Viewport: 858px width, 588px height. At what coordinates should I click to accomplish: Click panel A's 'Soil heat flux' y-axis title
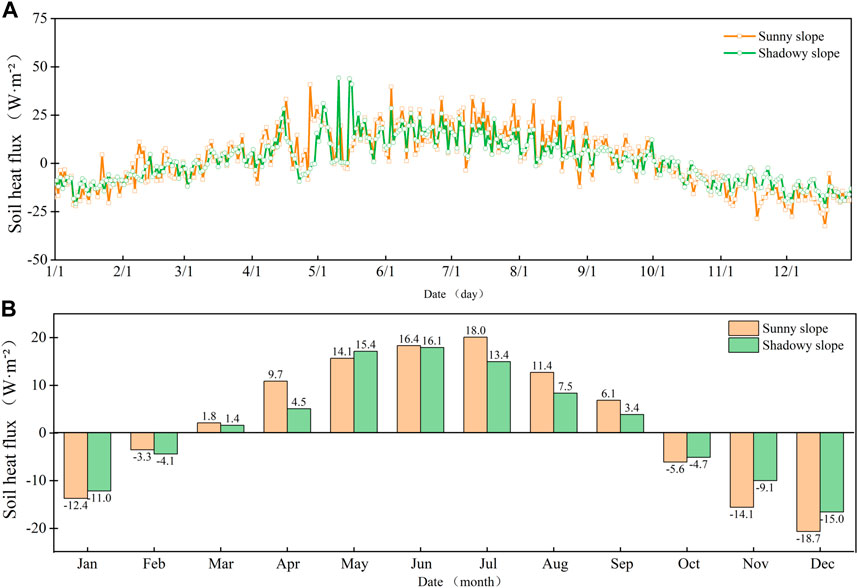[x=15, y=144]
